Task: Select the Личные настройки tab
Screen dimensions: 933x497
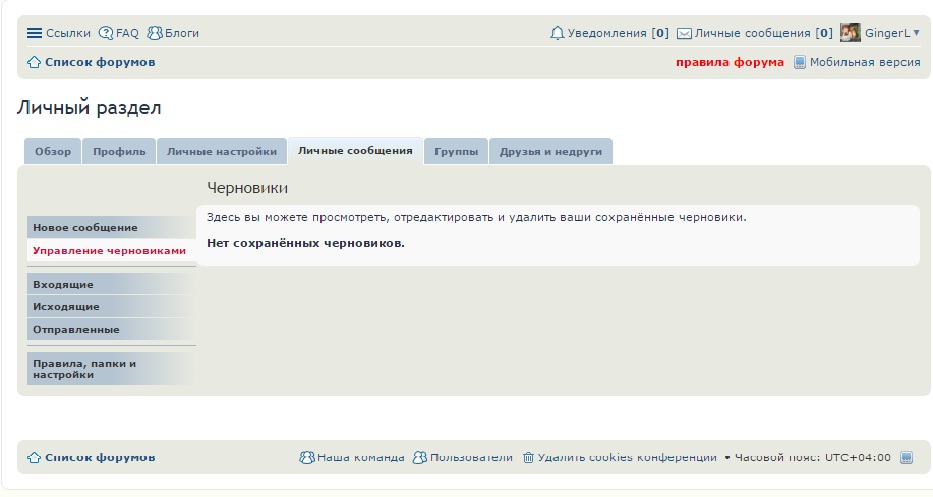Action: coord(221,152)
